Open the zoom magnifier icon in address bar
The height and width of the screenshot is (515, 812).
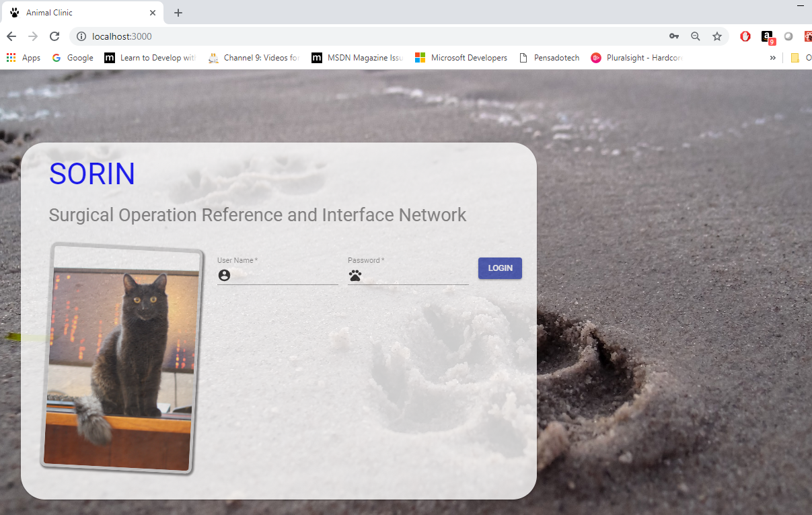(695, 36)
